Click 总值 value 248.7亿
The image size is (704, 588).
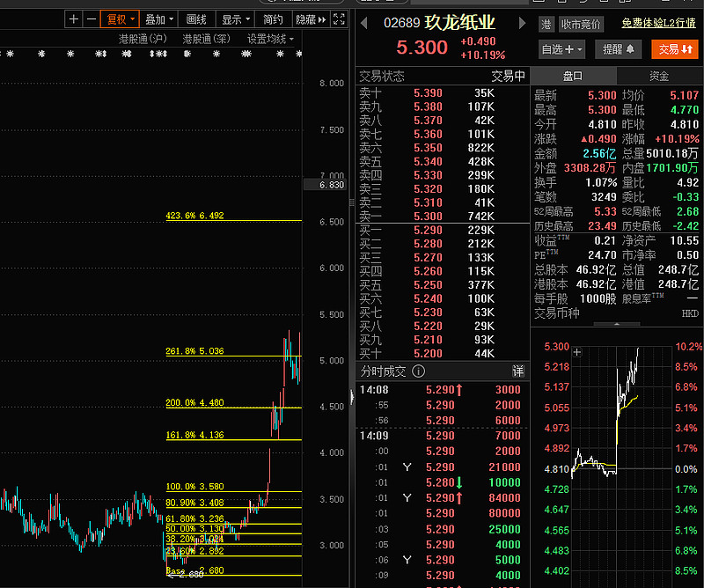point(678,269)
